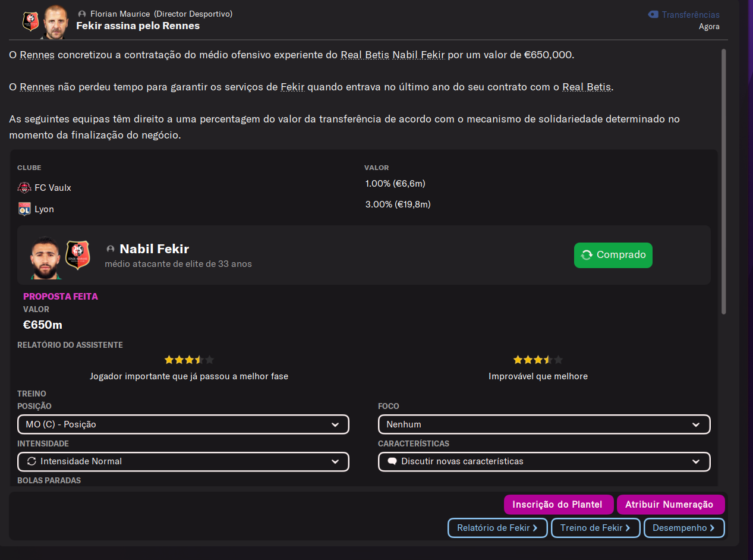
Task: Click the potential ability star rating
Action: 538,360
